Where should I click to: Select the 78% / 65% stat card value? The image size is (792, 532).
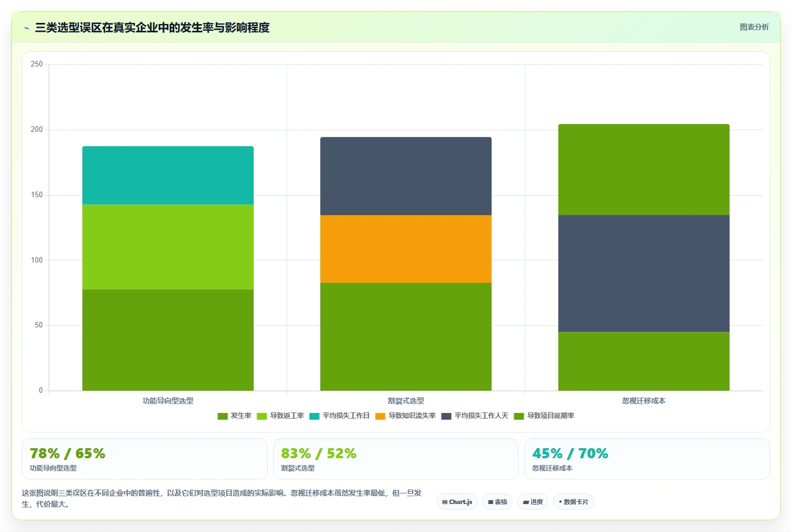click(x=67, y=453)
